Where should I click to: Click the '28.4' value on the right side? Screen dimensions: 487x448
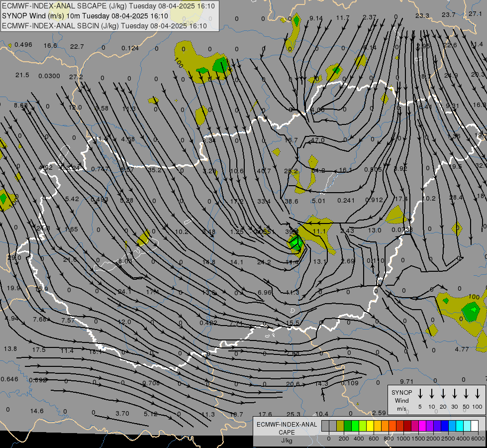click(456, 198)
